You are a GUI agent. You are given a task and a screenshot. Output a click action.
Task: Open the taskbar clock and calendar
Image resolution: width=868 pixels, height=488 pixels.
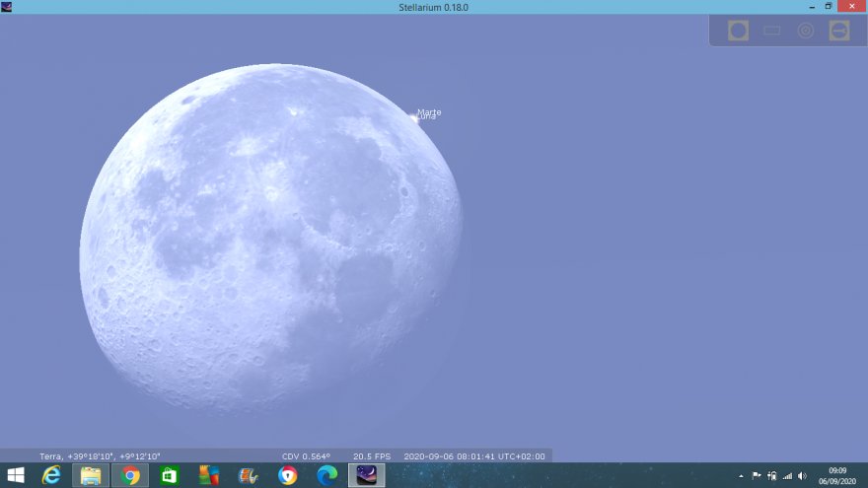[837, 476]
